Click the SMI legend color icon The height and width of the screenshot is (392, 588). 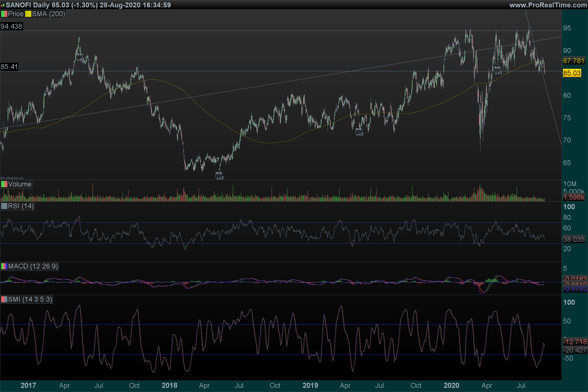(4, 299)
